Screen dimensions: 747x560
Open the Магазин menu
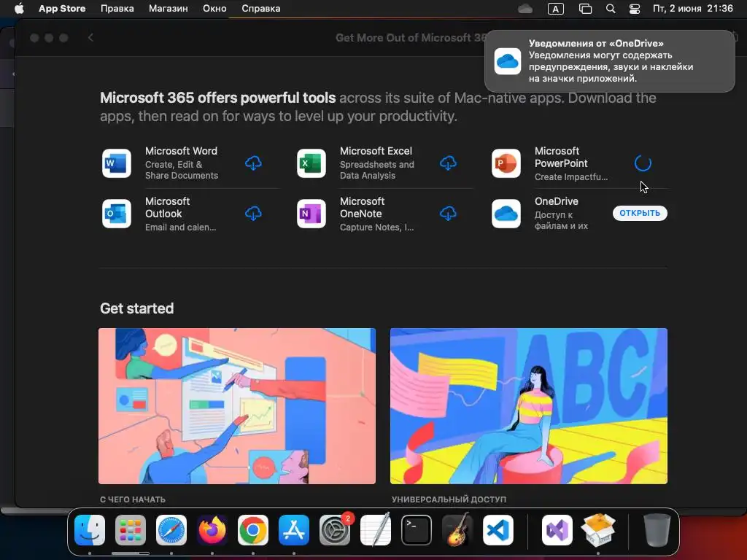(x=169, y=9)
